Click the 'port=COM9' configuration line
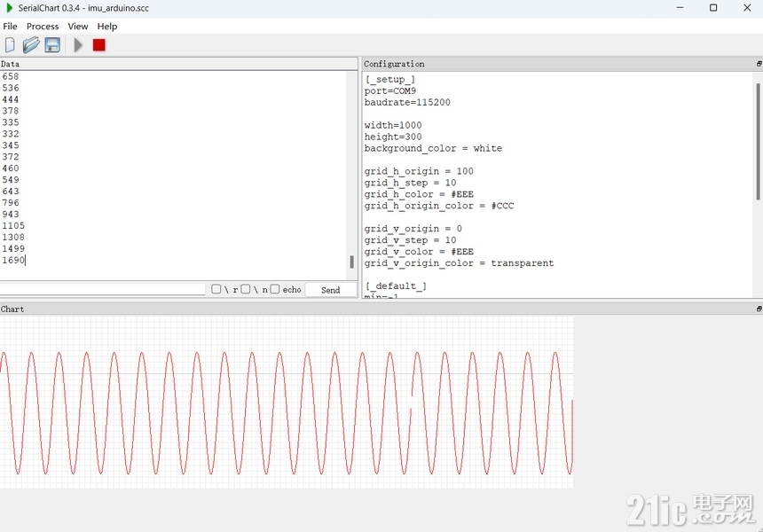The width and height of the screenshot is (763, 532). [x=390, y=91]
